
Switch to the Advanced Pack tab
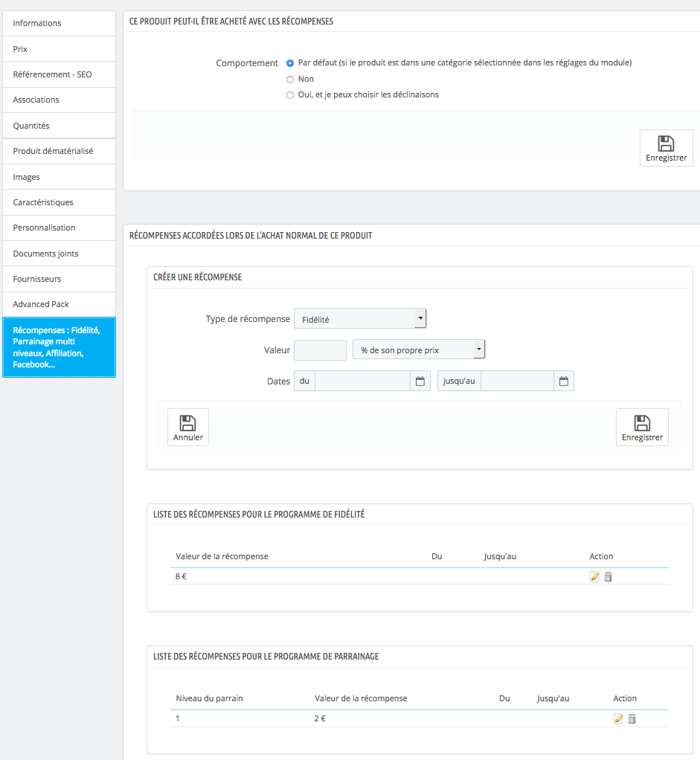[58, 304]
